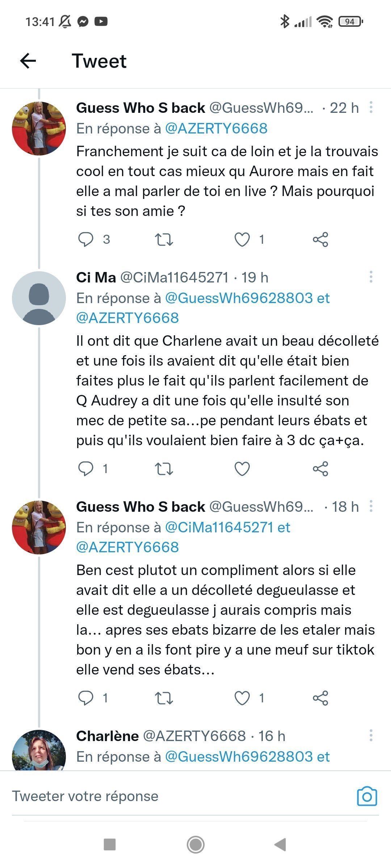Open three-dot menu on Ci Ma tweet

click(x=371, y=277)
